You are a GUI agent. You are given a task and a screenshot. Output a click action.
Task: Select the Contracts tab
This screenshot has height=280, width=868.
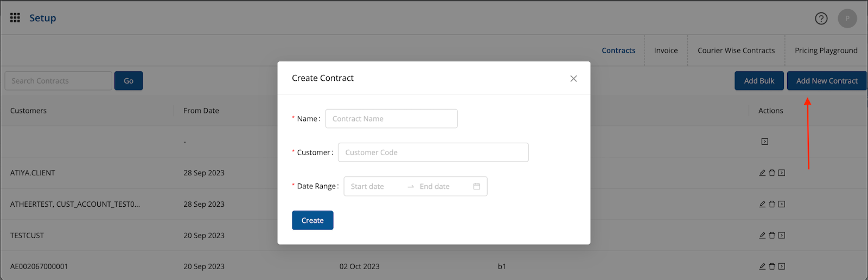point(618,50)
